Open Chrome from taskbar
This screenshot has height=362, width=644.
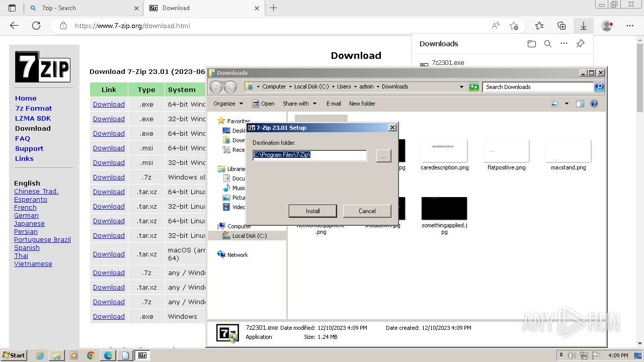(91, 355)
